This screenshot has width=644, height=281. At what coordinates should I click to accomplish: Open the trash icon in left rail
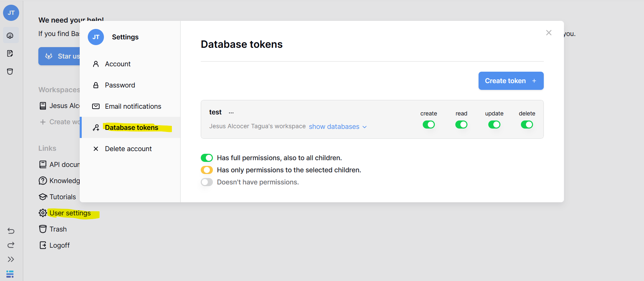pyautogui.click(x=10, y=71)
